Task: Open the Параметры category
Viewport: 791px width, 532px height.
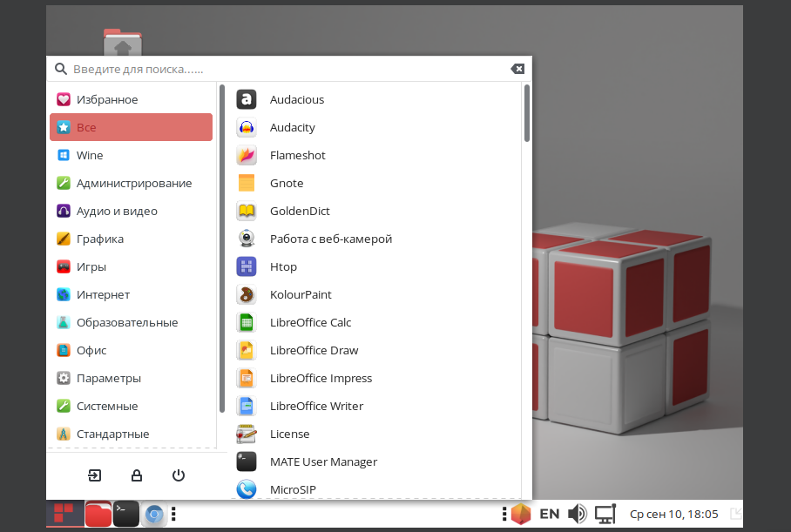Action: [x=132, y=378]
